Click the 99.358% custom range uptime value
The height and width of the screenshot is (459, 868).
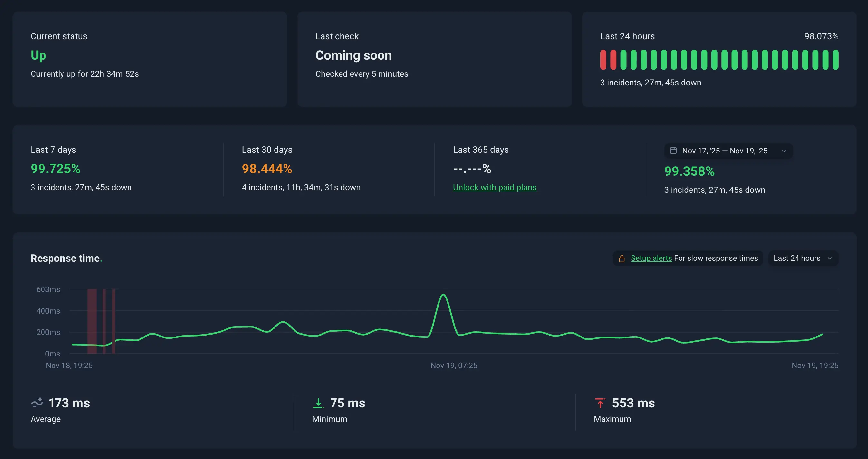point(689,171)
